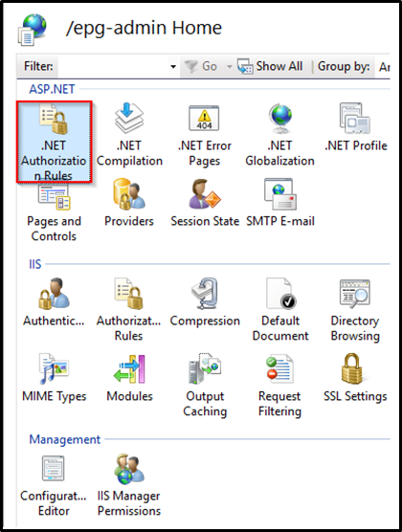Viewport: 402px width, 532px height.
Task: Select the MIME Types icon
Action: 54,378
